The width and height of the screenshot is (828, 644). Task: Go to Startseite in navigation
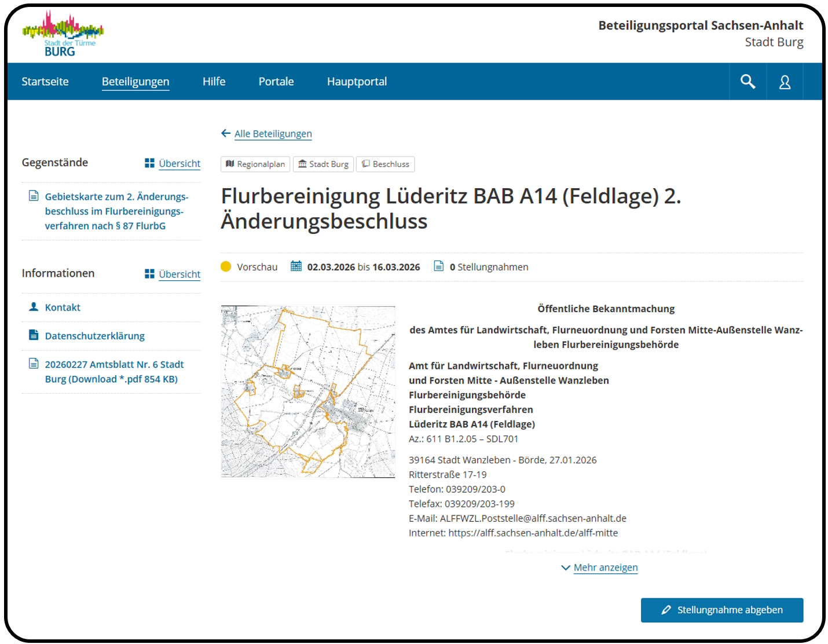(x=45, y=82)
